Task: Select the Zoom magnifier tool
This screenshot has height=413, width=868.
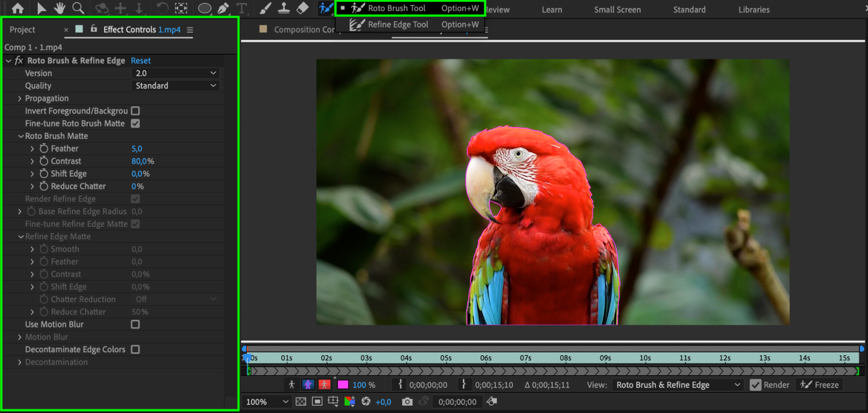Action: point(78,8)
